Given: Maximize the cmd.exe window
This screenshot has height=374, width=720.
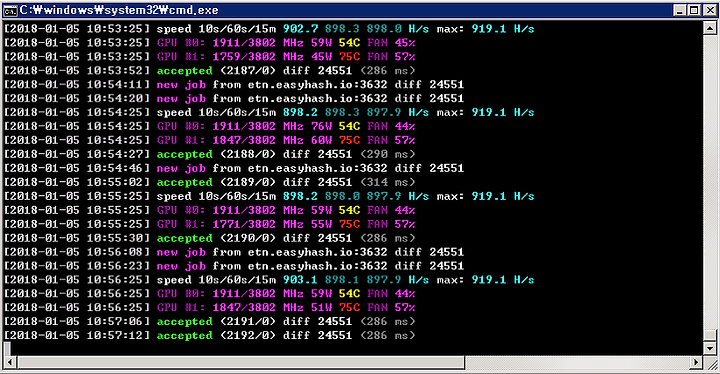Looking at the screenshot, I should coord(694,10).
